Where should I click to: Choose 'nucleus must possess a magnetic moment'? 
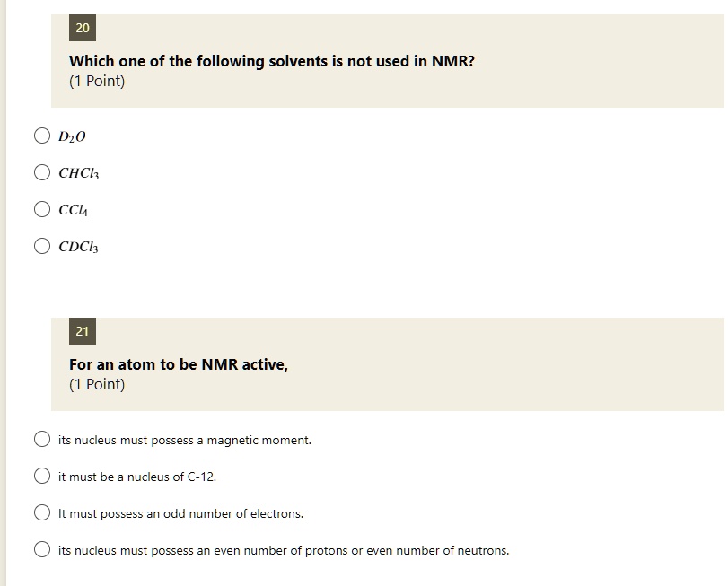(42, 439)
